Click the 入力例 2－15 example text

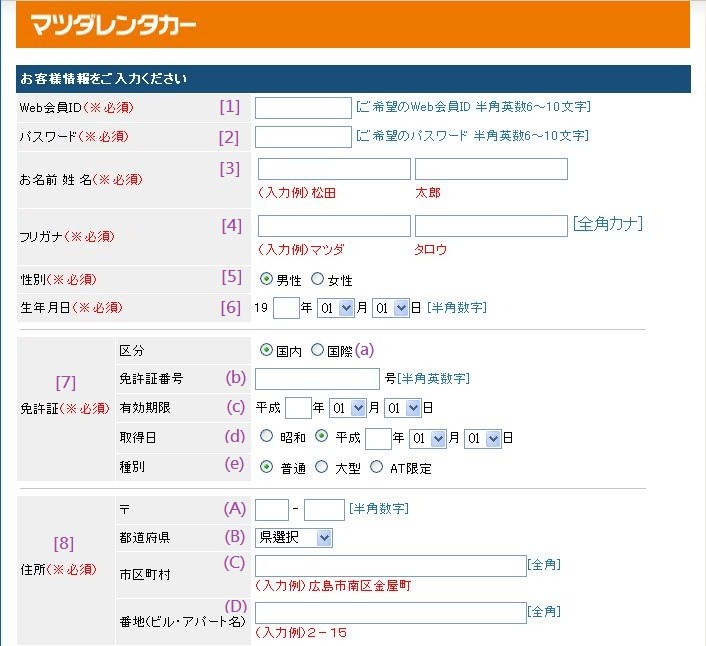301,632
